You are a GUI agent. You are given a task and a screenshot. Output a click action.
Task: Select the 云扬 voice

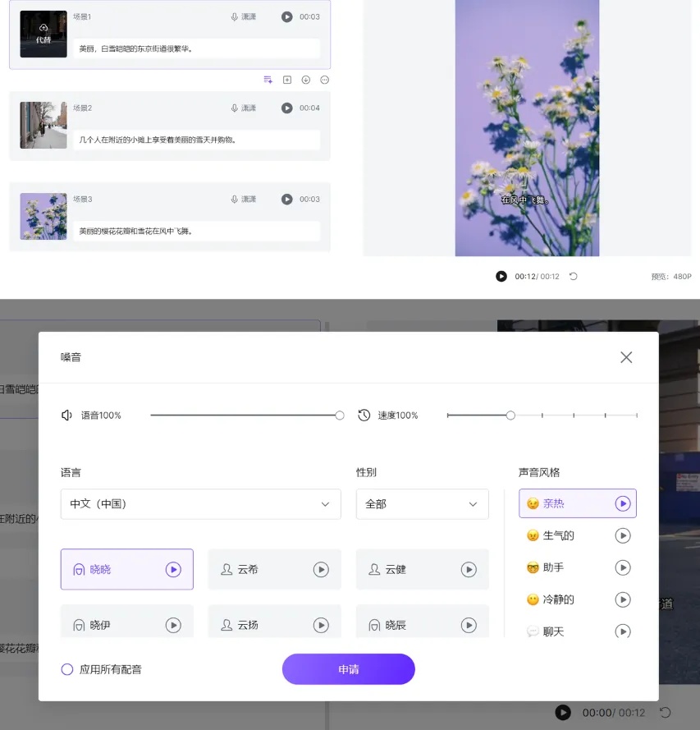coord(274,621)
